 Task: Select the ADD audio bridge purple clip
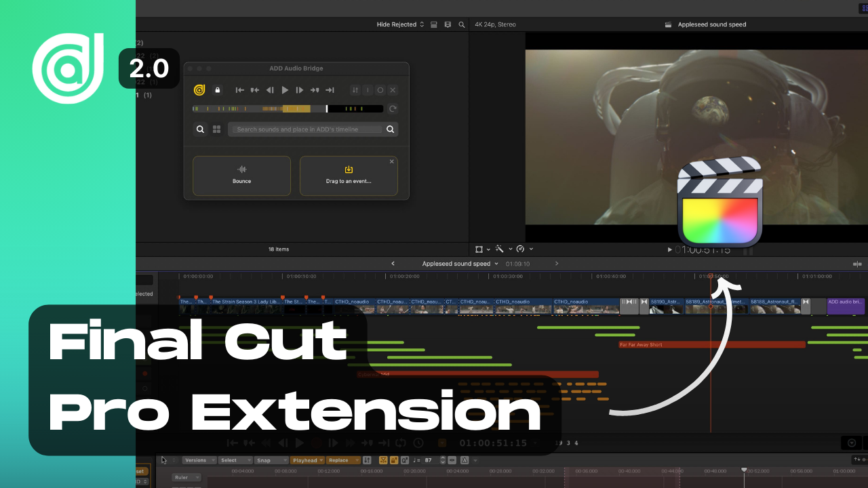(846, 306)
